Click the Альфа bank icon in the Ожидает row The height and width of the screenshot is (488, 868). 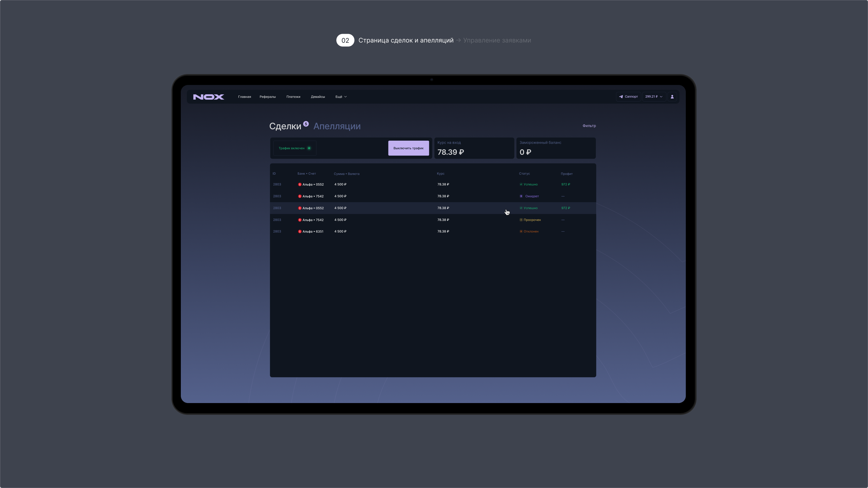pyautogui.click(x=300, y=196)
